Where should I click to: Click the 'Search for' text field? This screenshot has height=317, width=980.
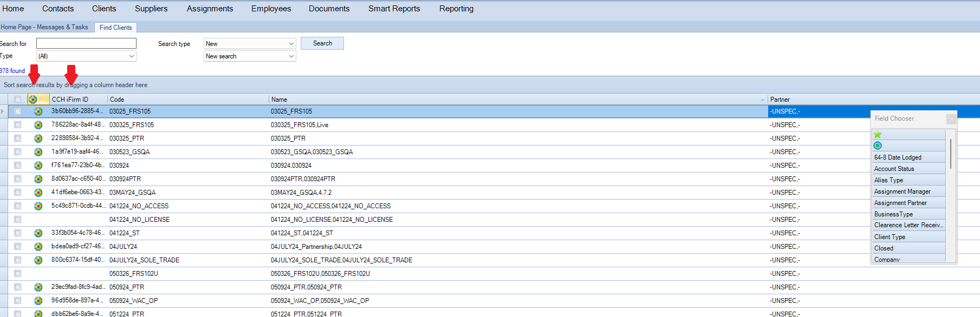pos(86,43)
